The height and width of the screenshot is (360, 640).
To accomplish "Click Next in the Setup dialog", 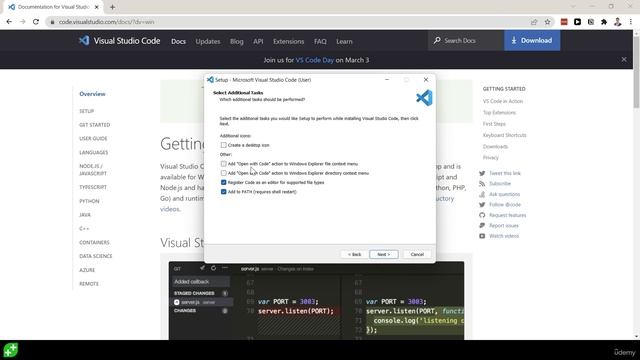I will point(384,254).
